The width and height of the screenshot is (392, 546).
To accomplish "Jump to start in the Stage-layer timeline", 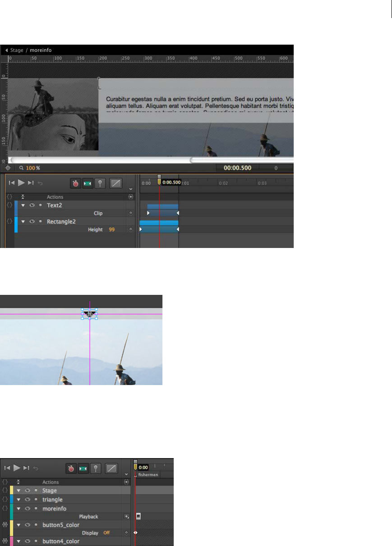I will click(x=7, y=468).
